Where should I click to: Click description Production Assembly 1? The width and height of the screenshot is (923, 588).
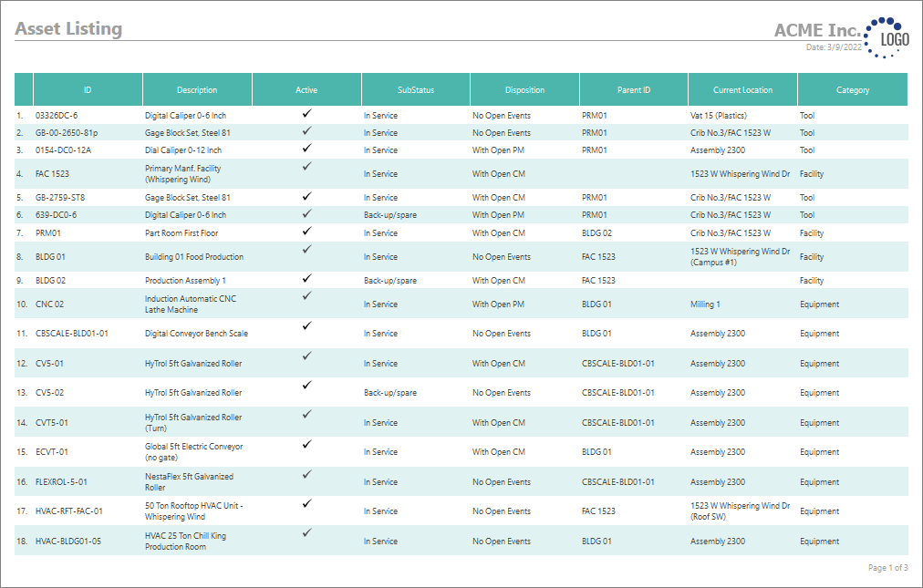pos(185,280)
